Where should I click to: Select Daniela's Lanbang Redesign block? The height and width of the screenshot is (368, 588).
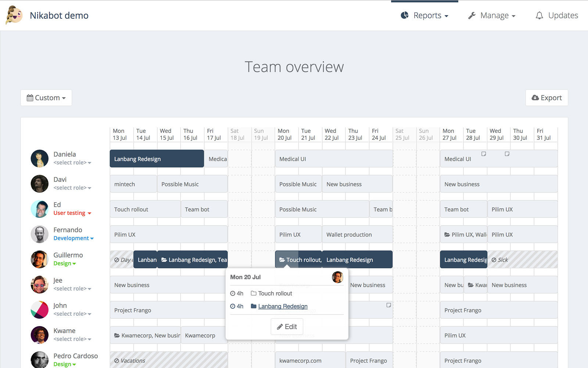157,159
